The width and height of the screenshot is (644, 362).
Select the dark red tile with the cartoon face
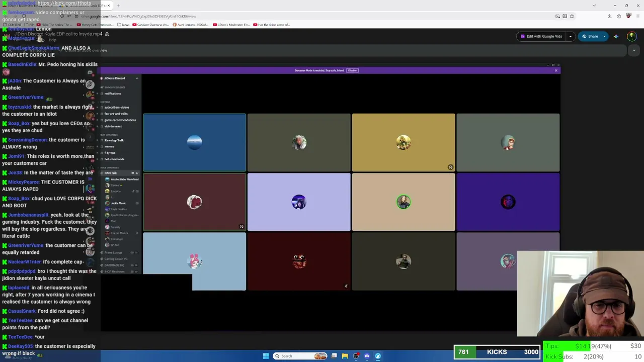click(299, 261)
